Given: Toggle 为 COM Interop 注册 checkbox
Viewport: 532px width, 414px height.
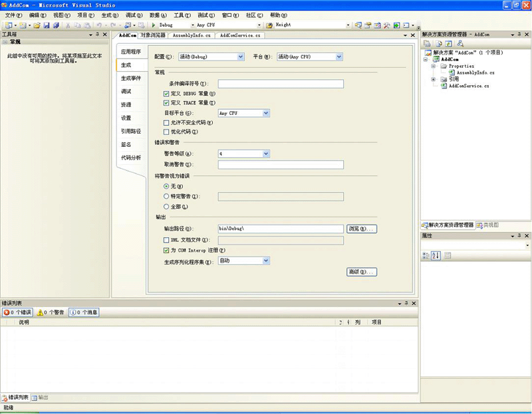Looking at the screenshot, I should coord(166,251).
